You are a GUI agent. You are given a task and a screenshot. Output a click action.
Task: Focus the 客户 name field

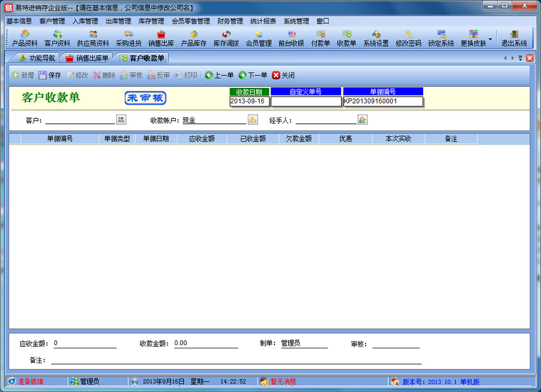[x=80, y=120]
